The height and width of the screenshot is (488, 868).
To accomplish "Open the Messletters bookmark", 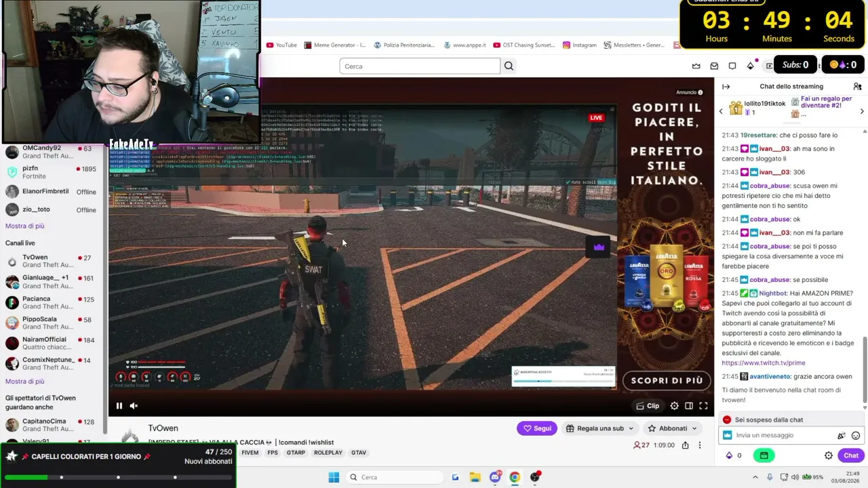I will [635, 45].
